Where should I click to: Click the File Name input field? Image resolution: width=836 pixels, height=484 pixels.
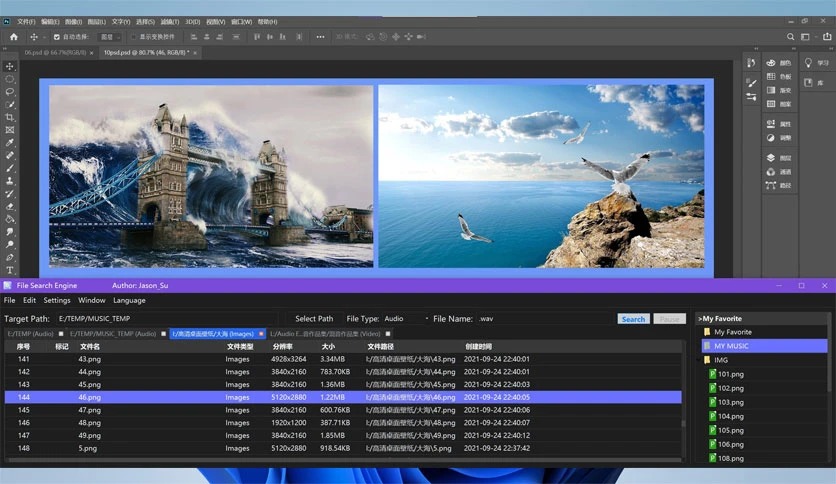pos(544,319)
